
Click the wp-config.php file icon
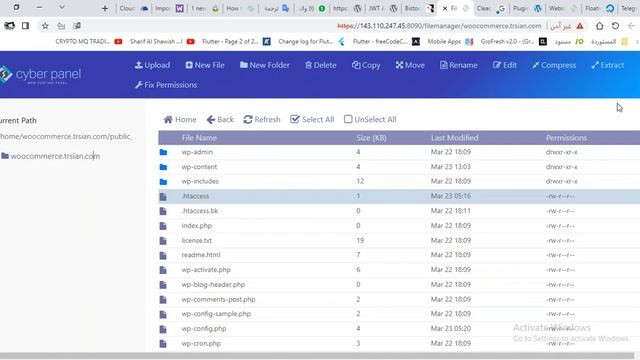coord(163,329)
